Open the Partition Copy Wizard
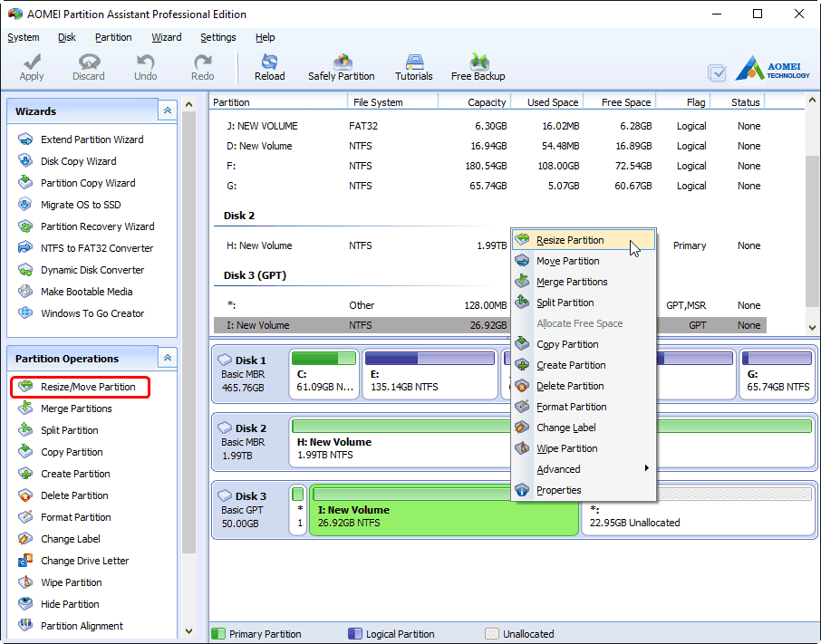This screenshot has width=821, height=644. click(78, 183)
